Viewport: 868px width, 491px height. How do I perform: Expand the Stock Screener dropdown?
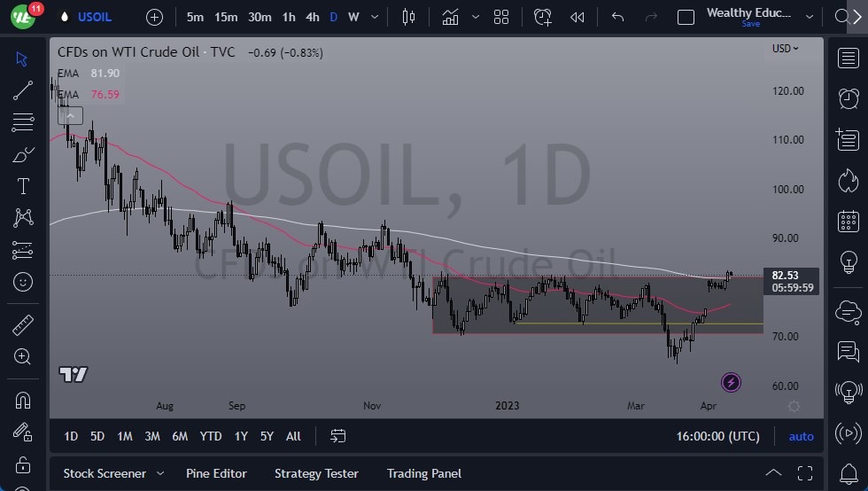159,473
